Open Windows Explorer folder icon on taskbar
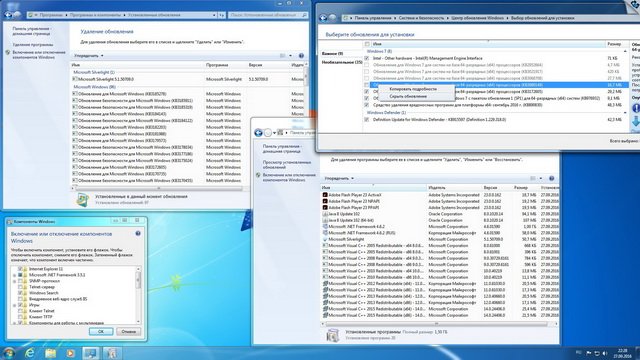The height and width of the screenshot is (360, 640). (50, 353)
